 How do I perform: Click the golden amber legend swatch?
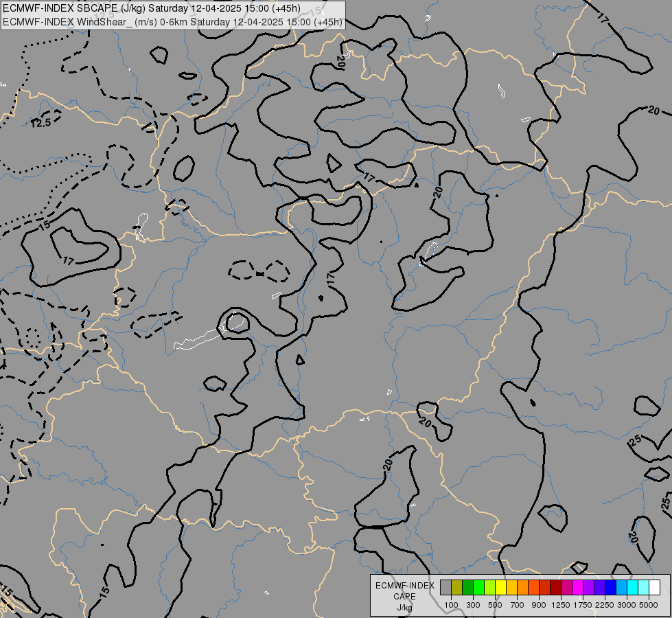pyautogui.click(x=511, y=588)
